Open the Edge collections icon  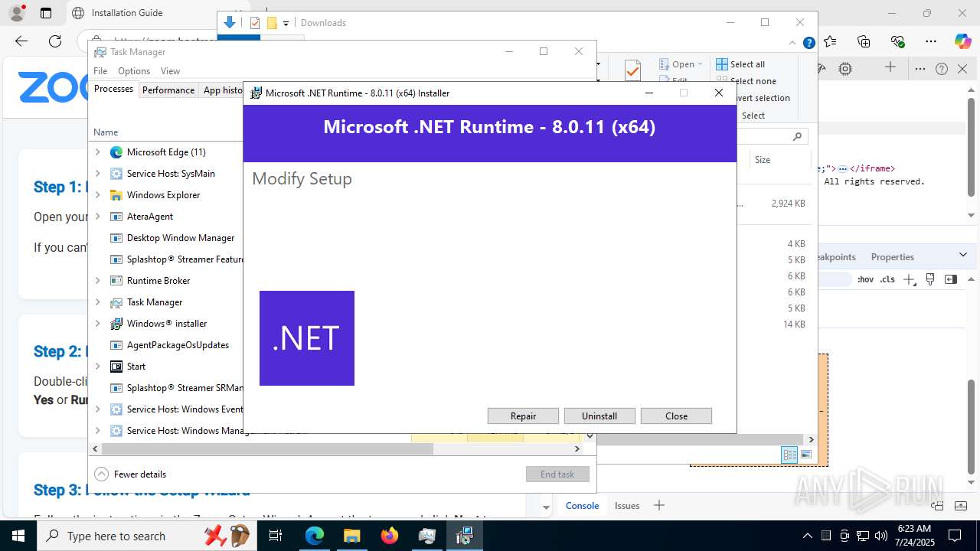pos(864,41)
